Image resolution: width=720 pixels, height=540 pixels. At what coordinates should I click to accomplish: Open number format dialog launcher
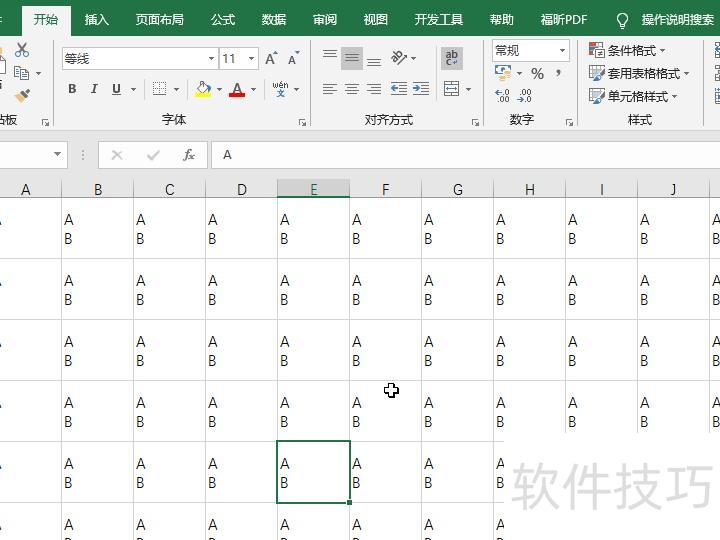(x=569, y=122)
